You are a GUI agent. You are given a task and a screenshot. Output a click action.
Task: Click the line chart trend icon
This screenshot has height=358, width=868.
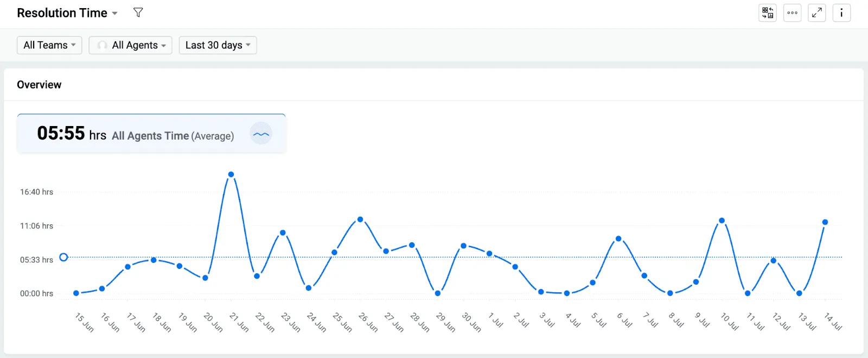(x=261, y=134)
